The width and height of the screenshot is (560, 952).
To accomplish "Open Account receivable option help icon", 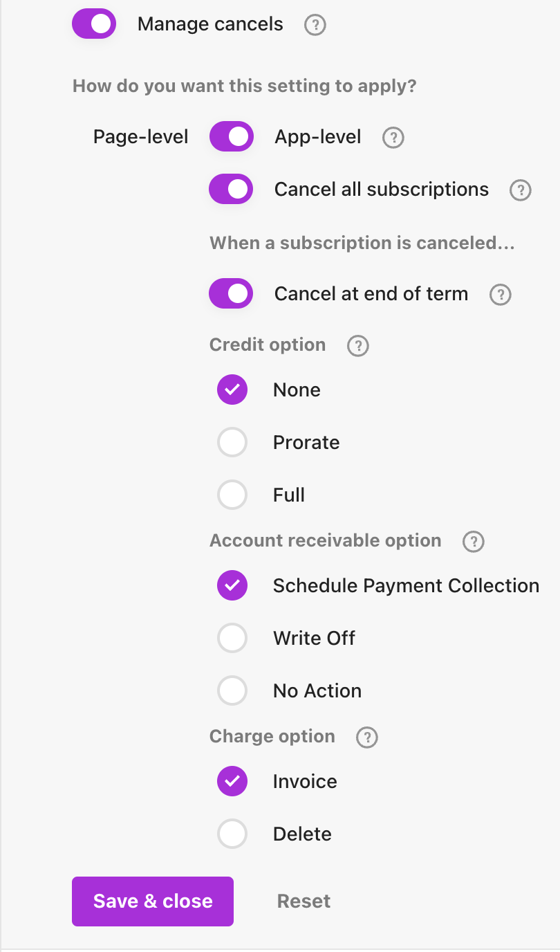I will pos(474,542).
